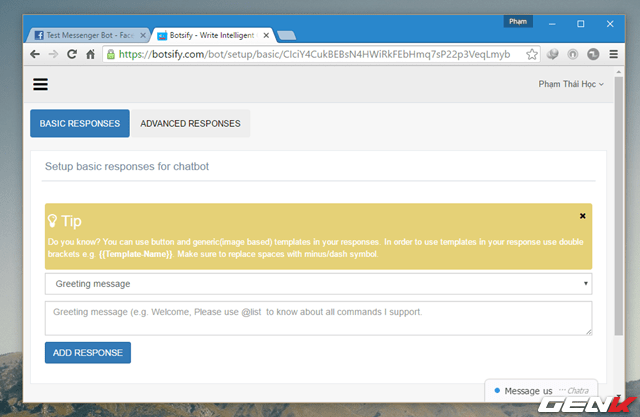Reload the Botsify page

click(72, 54)
